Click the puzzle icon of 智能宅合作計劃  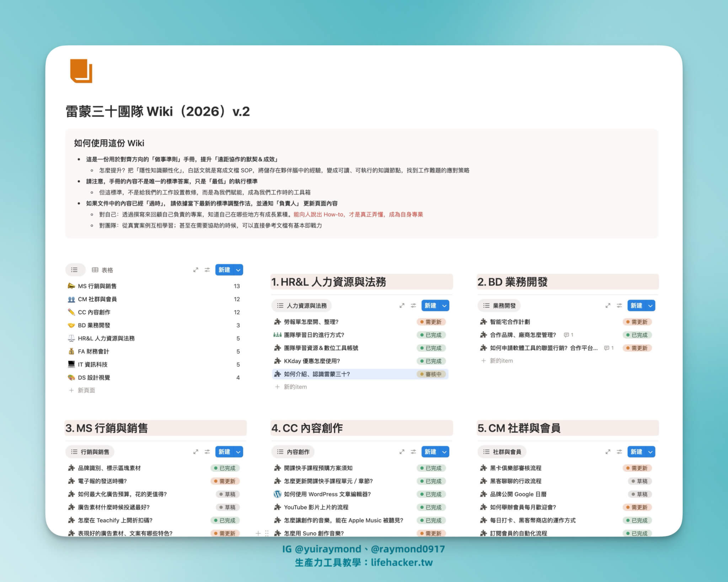[x=483, y=322]
